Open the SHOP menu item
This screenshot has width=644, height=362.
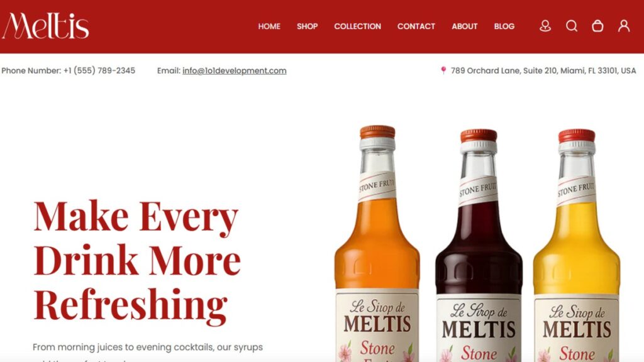[x=307, y=26]
